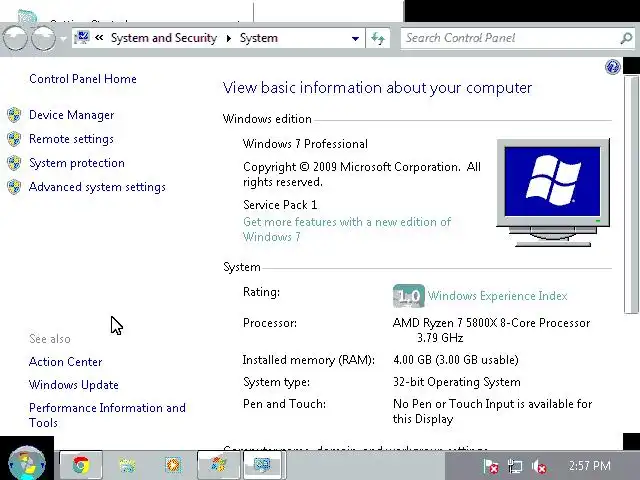Open the recent pages arrow beside Forward
This screenshot has width=640, height=480.
pyautogui.click(x=63, y=38)
